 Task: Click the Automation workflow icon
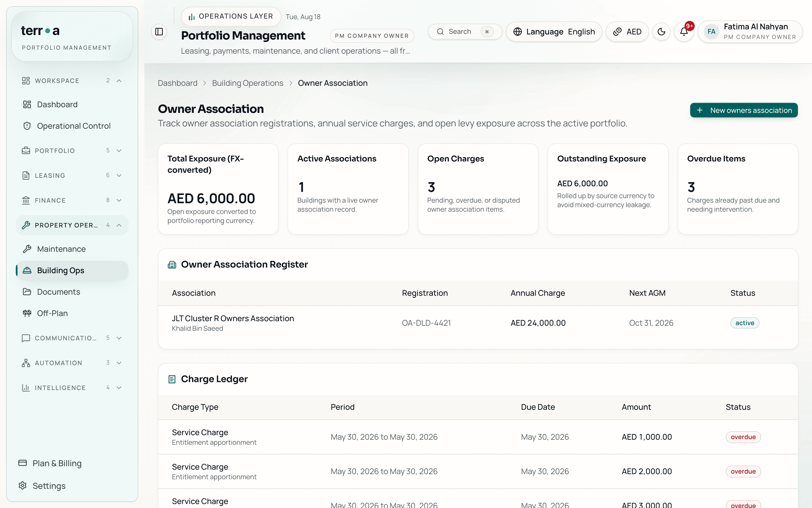coord(26,363)
